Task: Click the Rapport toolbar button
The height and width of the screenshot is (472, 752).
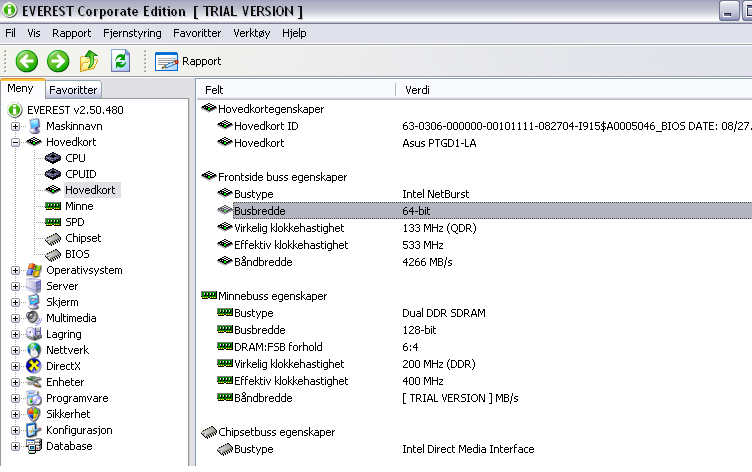Action: point(190,61)
